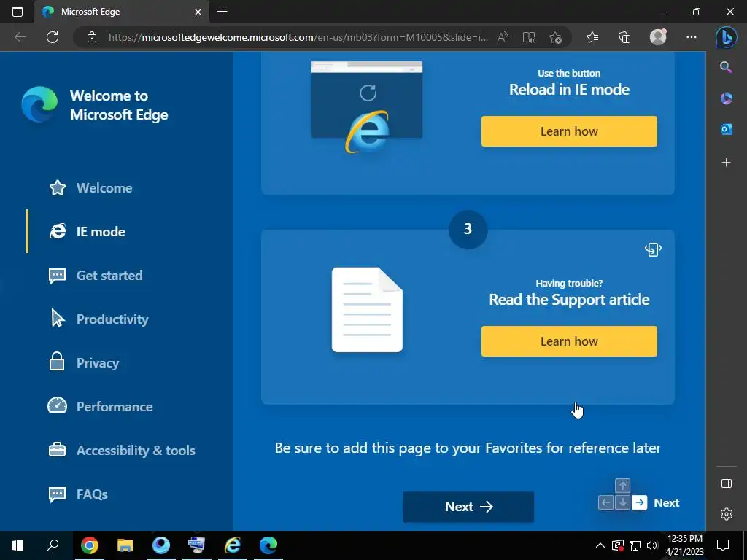Viewport: 747px width, 560px height.
Task: Open a new tab with plus button
Action: [x=222, y=12]
